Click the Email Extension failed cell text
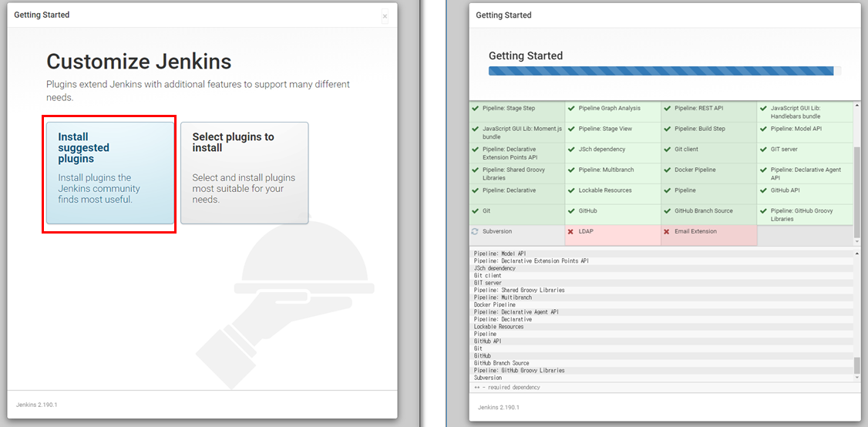This screenshot has width=868, height=427. pos(695,231)
